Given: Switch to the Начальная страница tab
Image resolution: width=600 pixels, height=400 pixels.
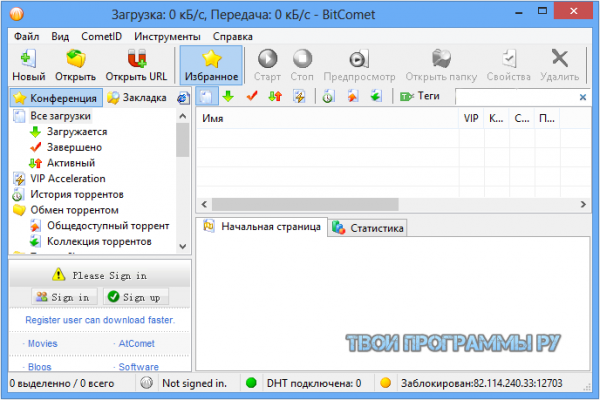Looking at the screenshot, I should [x=262, y=227].
